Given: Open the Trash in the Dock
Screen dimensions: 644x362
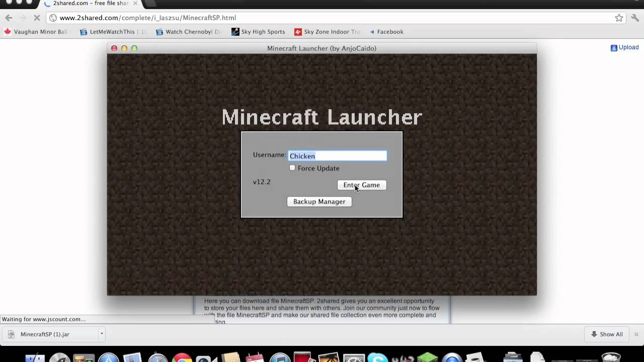Looking at the screenshot, I should coord(611,357).
